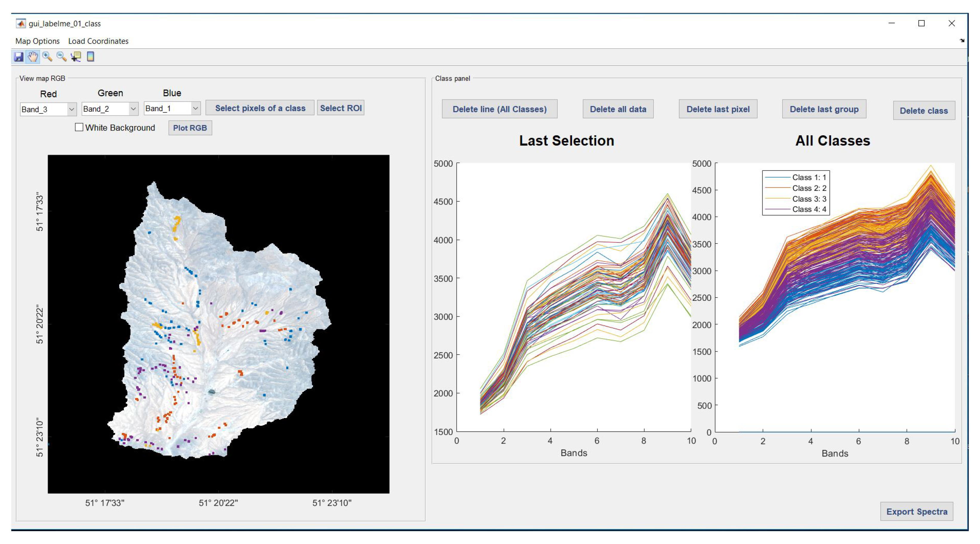The height and width of the screenshot is (544, 980).
Task: Open the Map Options menu
Action: [37, 41]
